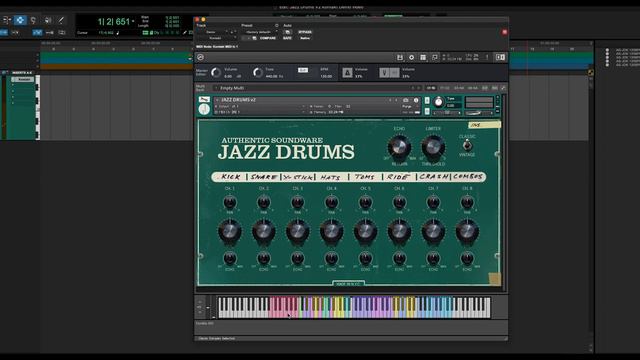Click the JAZZ DRUMS Tune knob in header
Screen dimensions: 640x360
(438, 102)
